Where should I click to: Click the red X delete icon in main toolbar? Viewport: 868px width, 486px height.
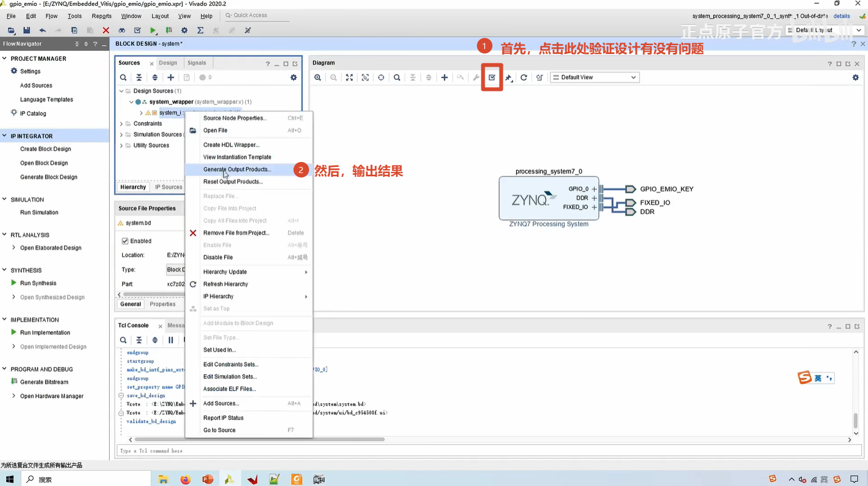tap(106, 30)
